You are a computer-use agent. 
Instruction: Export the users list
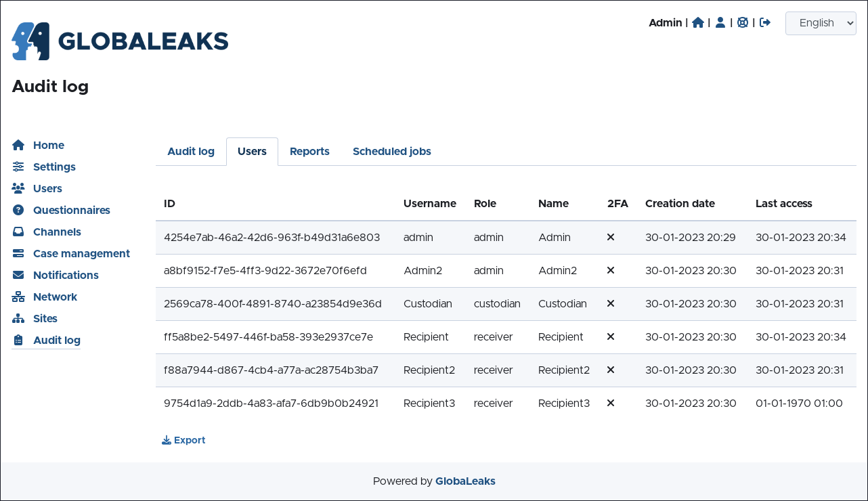(x=183, y=440)
